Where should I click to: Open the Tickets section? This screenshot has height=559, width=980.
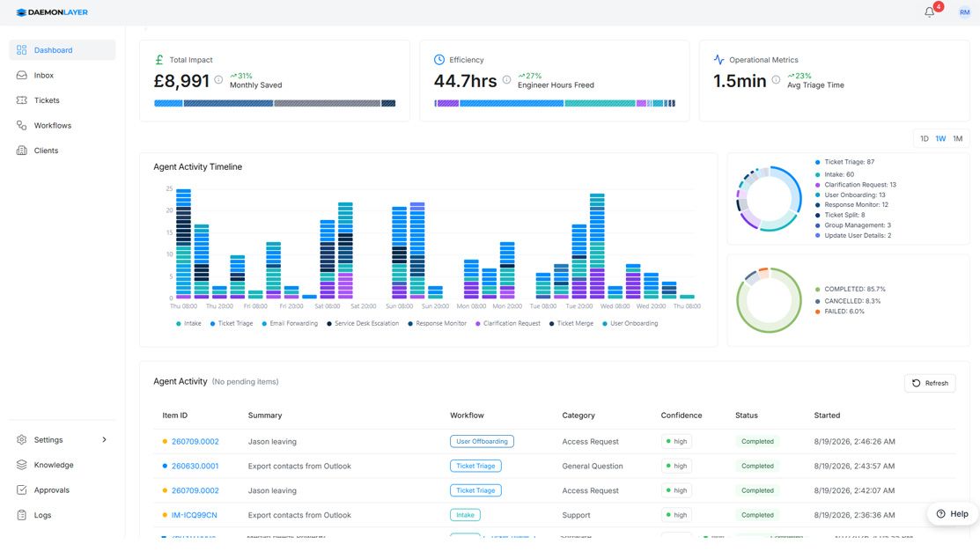tap(63, 100)
